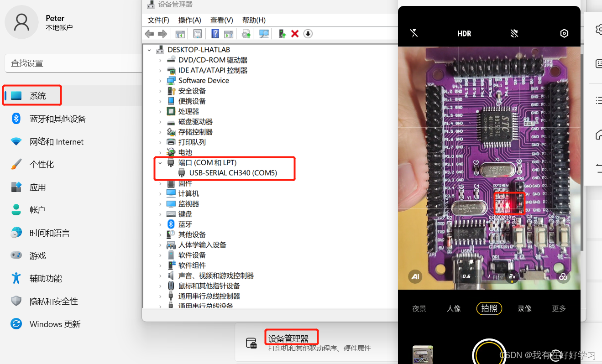
Task: Select Software Device tree item
Action: (x=204, y=80)
